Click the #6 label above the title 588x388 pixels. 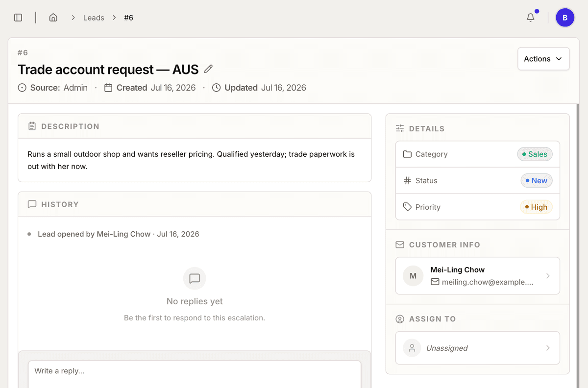pos(23,52)
